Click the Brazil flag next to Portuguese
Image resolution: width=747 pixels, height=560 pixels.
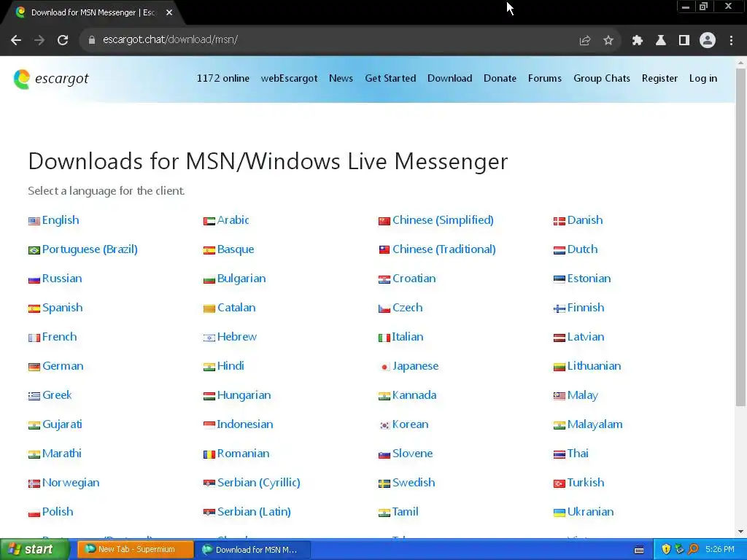pos(34,251)
